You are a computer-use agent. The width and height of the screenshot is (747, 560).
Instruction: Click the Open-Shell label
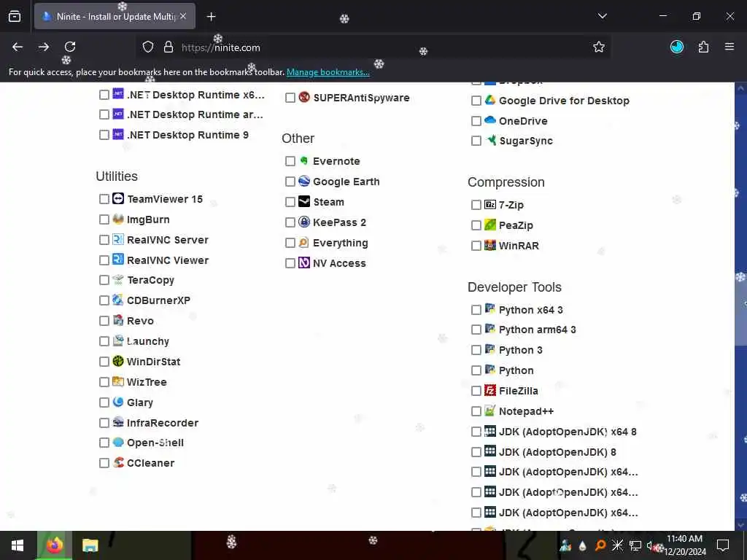coord(155,443)
